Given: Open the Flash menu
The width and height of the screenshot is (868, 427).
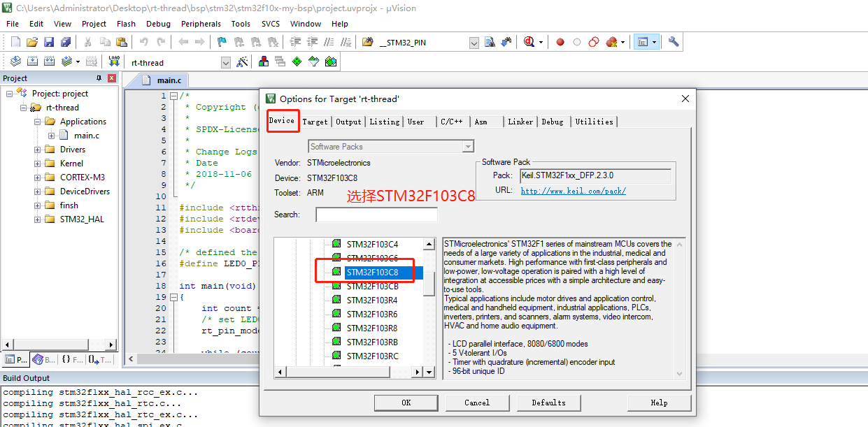Looking at the screenshot, I should pos(126,24).
